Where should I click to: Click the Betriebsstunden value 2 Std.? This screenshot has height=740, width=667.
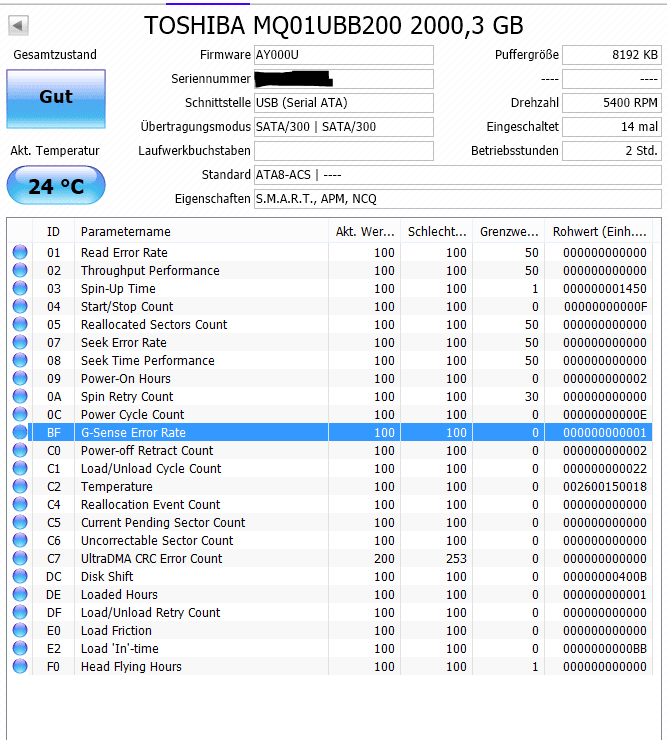[612, 151]
